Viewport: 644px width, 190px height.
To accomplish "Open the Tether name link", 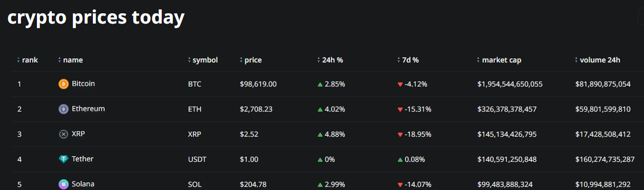I will pyautogui.click(x=83, y=159).
